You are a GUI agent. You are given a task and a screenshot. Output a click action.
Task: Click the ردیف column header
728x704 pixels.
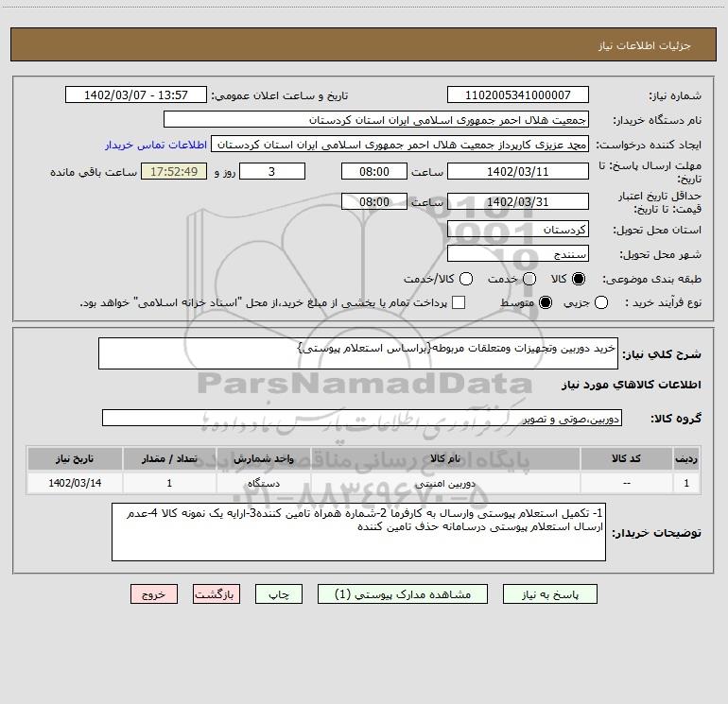[x=686, y=459]
